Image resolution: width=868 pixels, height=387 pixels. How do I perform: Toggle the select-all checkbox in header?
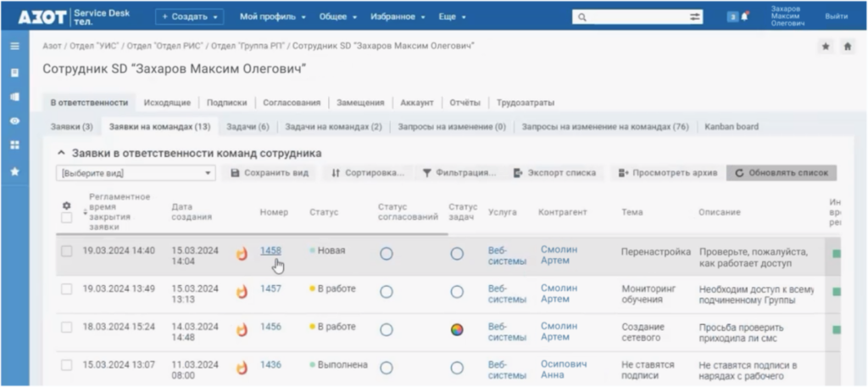coord(67,218)
